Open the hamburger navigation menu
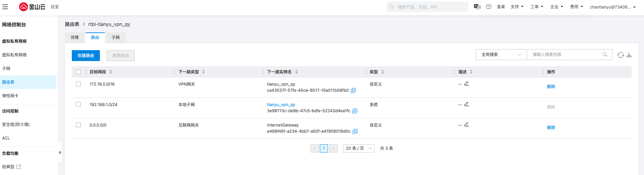The height and width of the screenshot is (175, 644). (5, 7)
